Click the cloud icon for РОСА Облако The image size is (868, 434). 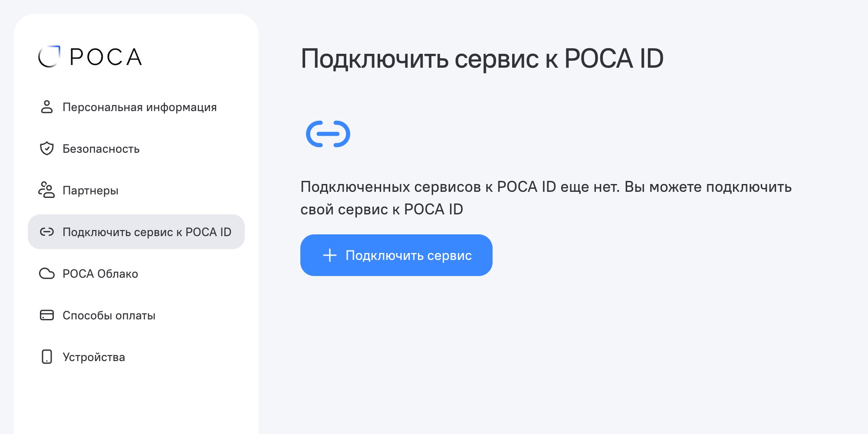[47, 273]
